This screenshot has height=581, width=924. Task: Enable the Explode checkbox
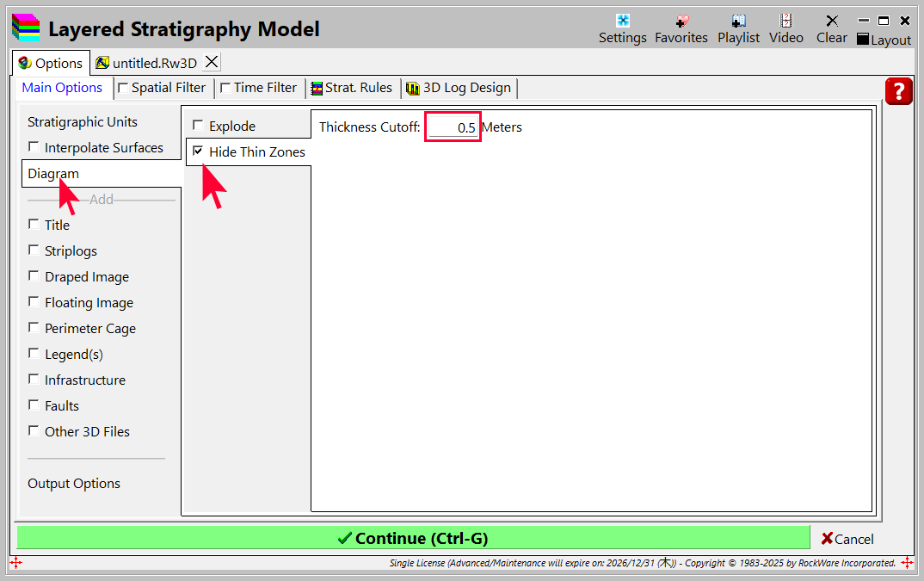tap(199, 126)
